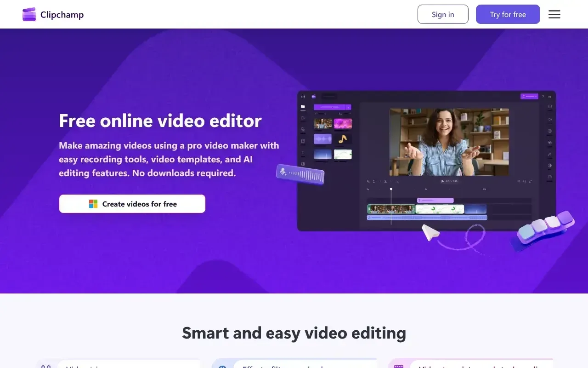The height and width of the screenshot is (368, 588).
Task: Click the Undo arrow above the timeline
Action: tap(373, 181)
